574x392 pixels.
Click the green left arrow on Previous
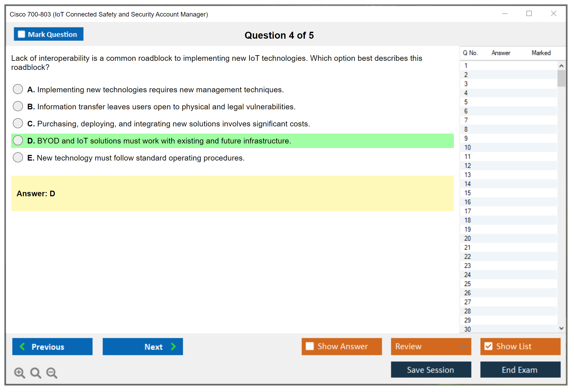(x=22, y=346)
